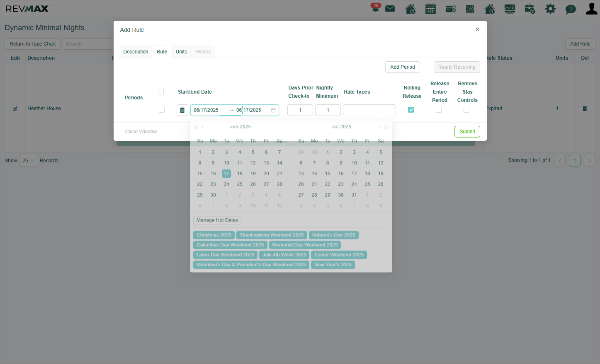Click the Close Window link
The height and width of the screenshot is (364, 600).
coord(141,132)
